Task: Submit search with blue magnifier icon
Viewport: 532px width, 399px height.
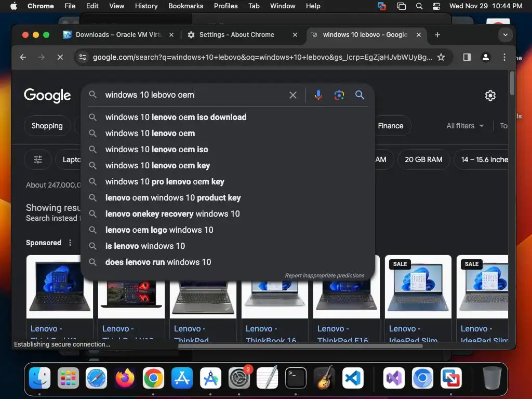Action: click(360, 95)
